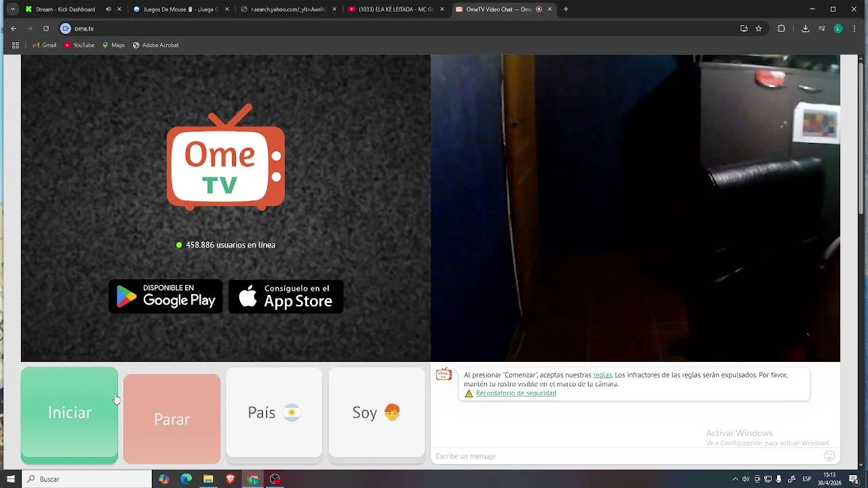The image size is (868, 488).
Task: Click the OmeTV avatar icon in the chat notice
Action: coord(443,374)
